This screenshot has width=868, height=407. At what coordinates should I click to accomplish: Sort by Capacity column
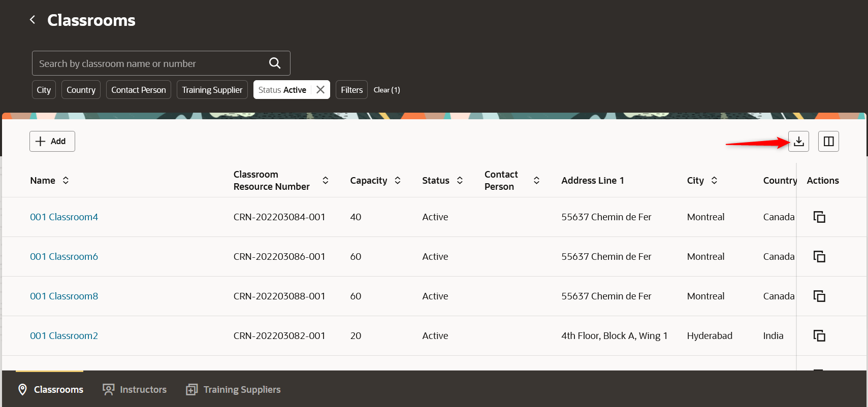pos(398,180)
